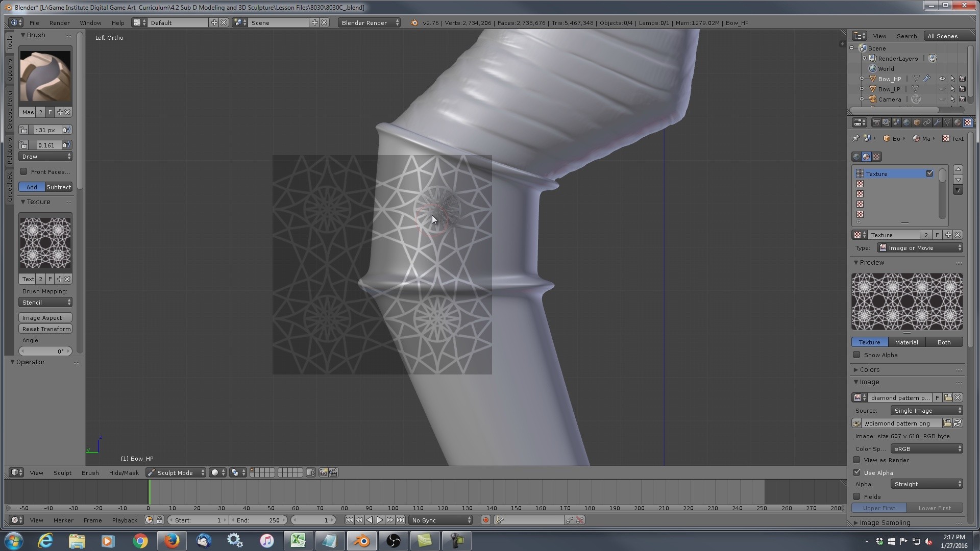Enable Front Faces Only checkbox

coord(23,172)
